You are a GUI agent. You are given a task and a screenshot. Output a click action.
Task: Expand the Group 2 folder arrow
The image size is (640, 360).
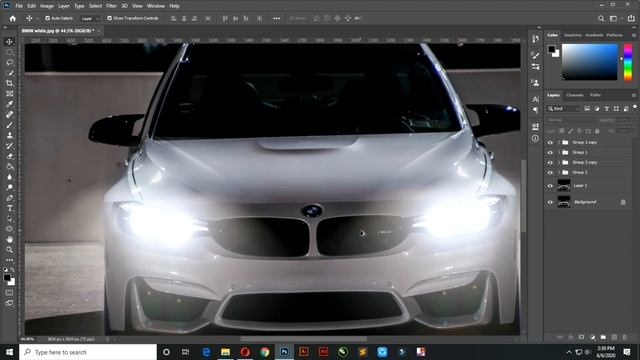[x=559, y=173]
